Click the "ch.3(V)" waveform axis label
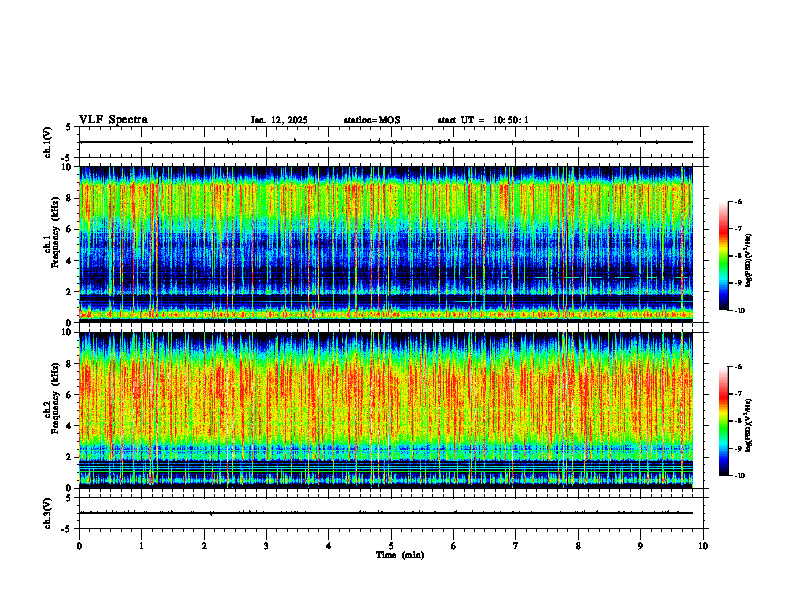Viewport: 792px width, 612px height. click(48, 513)
